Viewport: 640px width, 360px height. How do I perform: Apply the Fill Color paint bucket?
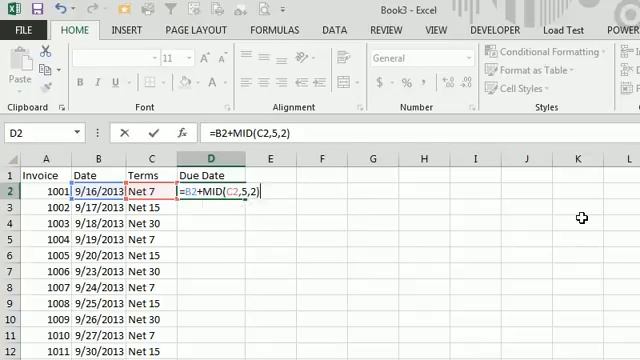pyautogui.click(x=185, y=82)
